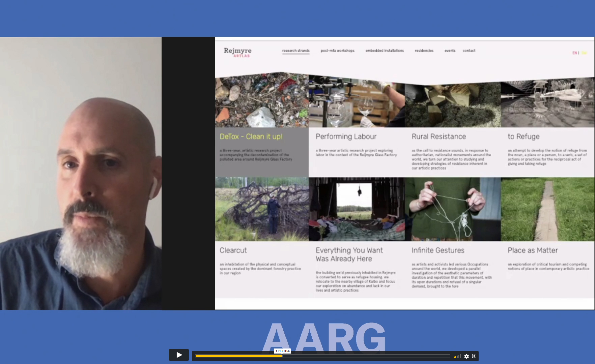Click the Infinite Gestures string hands thumbnail

[452, 209]
